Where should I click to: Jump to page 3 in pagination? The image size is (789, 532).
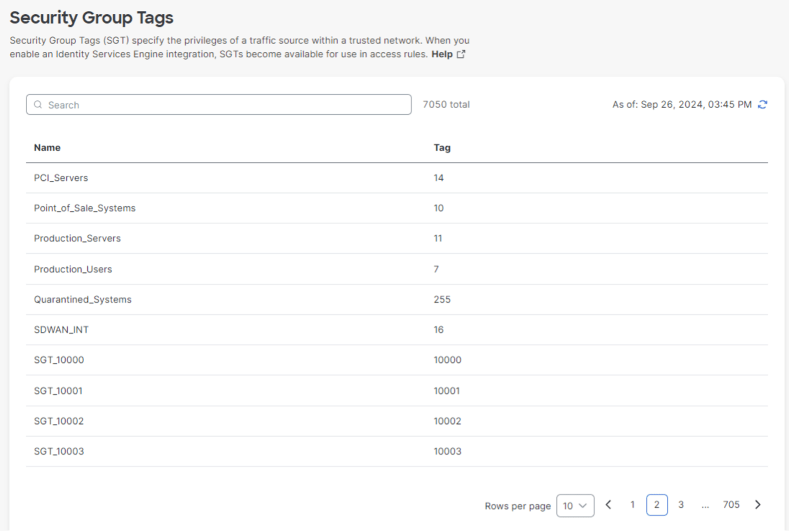pyautogui.click(x=681, y=504)
